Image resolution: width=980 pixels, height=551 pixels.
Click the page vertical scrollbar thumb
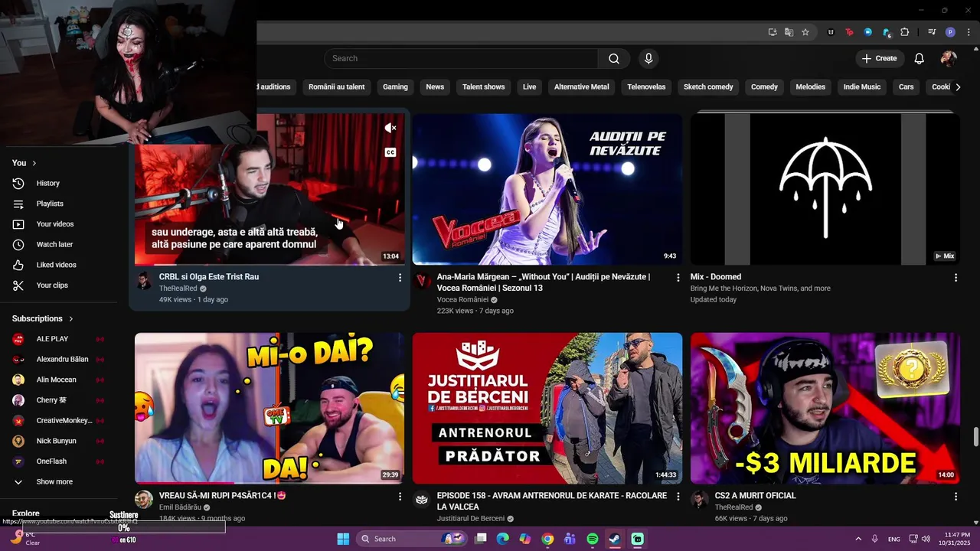975,437
